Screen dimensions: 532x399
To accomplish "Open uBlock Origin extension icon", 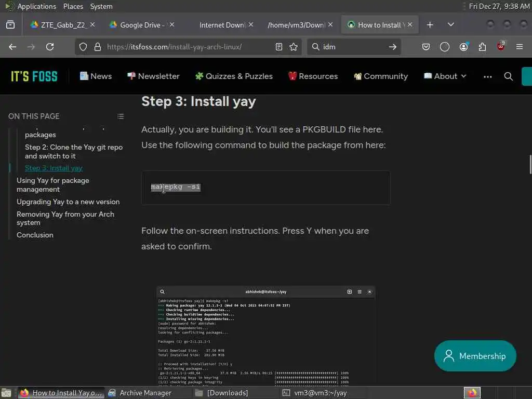I will pos(501,46).
